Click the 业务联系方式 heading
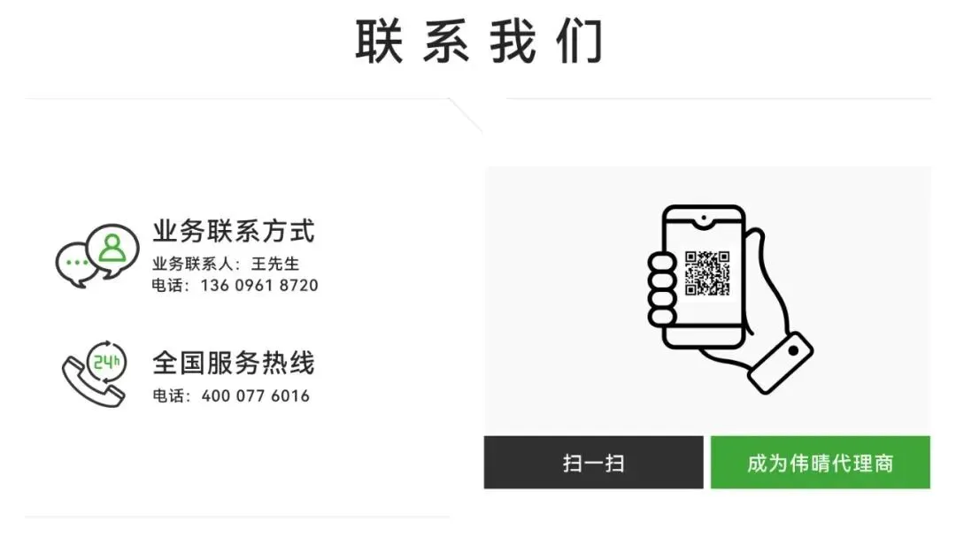This screenshot has height=560, width=956. [234, 232]
